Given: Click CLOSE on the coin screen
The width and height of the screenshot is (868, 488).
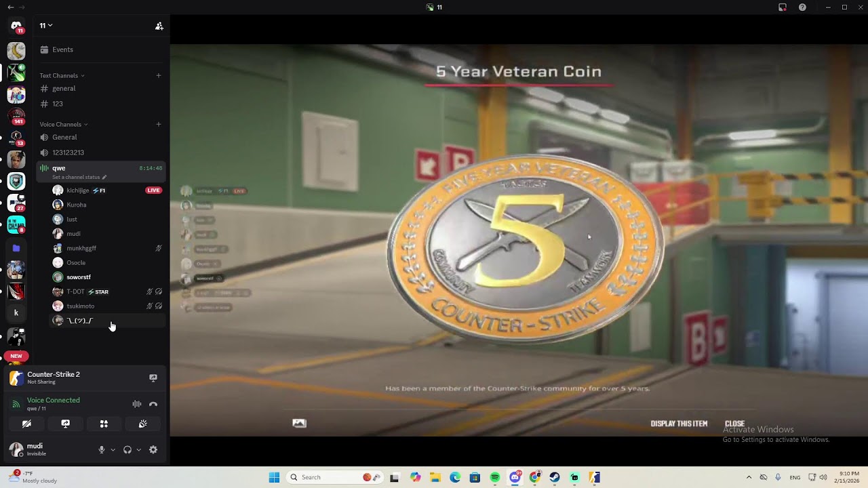Looking at the screenshot, I should [x=734, y=424].
